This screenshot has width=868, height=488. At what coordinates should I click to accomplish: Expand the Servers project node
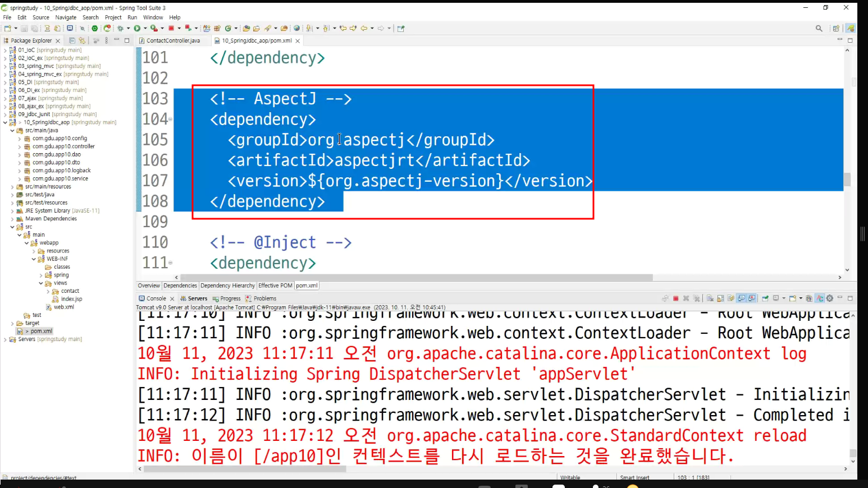5,339
